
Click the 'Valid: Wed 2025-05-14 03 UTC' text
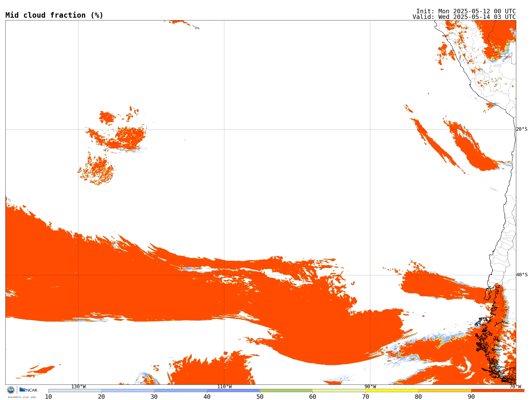tap(464, 17)
